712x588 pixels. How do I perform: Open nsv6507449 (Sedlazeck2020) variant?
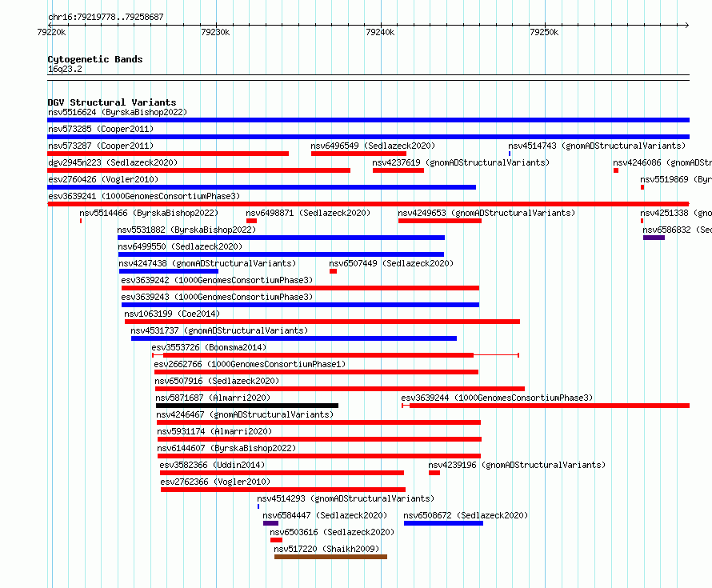(391, 263)
